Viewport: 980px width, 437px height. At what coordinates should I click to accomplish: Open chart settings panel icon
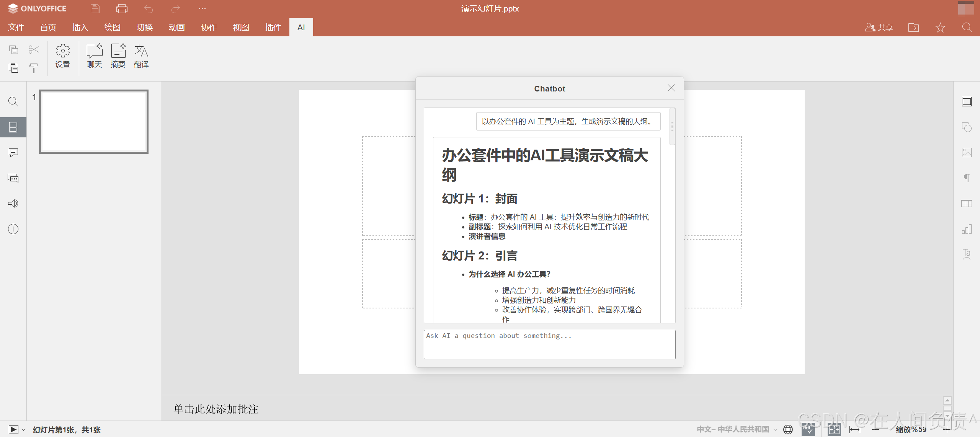coord(967,229)
